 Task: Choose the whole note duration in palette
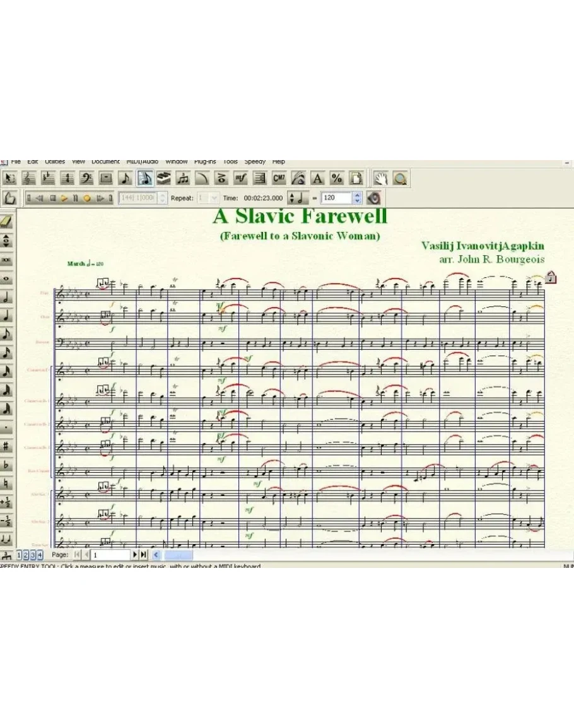(7, 278)
